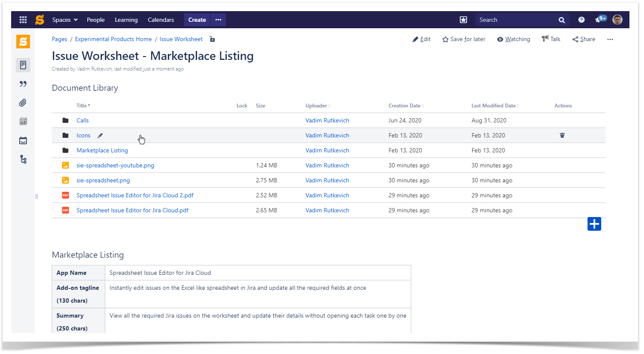The width and height of the screenshot is (644, 354).
Task: Sort by Title column header
Action: pos(83,106)
